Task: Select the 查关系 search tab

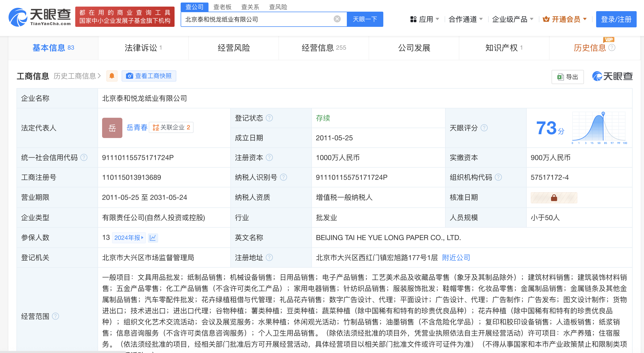Action: point(250,7)
